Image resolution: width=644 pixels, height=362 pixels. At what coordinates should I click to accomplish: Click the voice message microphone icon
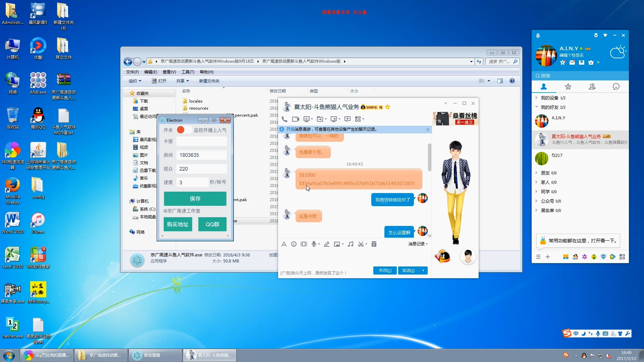(x=314, y=244)
